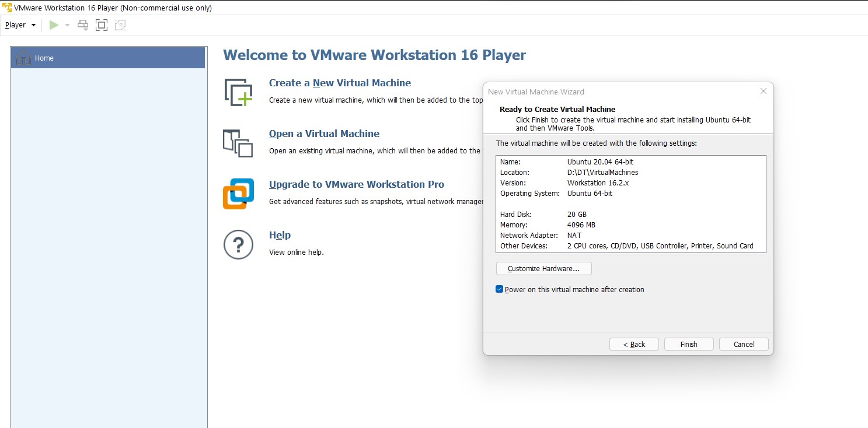The height and width of the screenshot is (428, 868).
Task: Expand the power options dropdown arrow
Action: point(67,25)
